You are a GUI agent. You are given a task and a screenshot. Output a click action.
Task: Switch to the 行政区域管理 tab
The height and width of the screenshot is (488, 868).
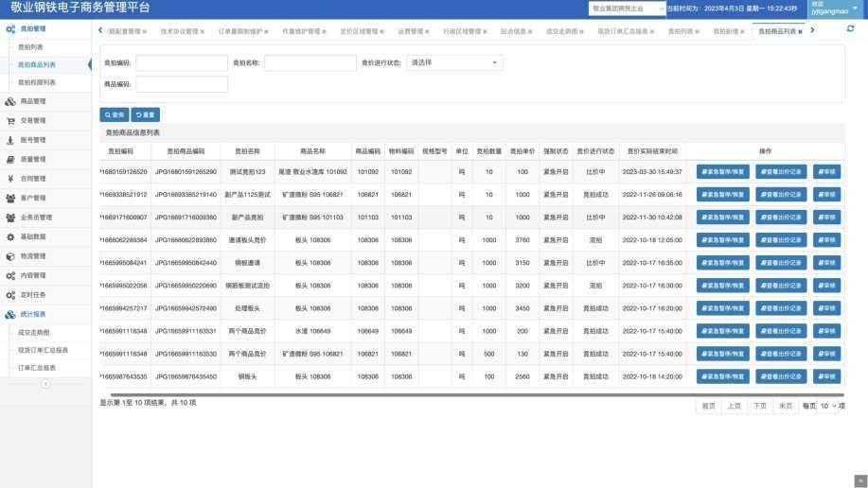coord(462,31)
